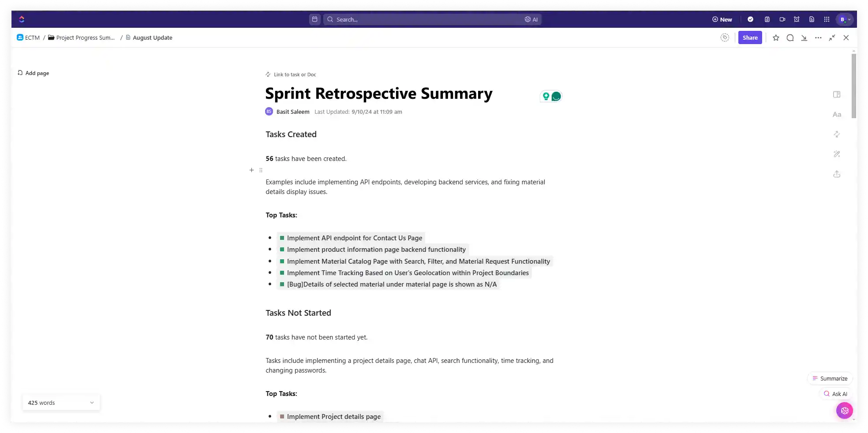The height and width of the screenshot is (433, 868).
Task: Open the My Tasks checkmark icon
Action: (750, 19)
